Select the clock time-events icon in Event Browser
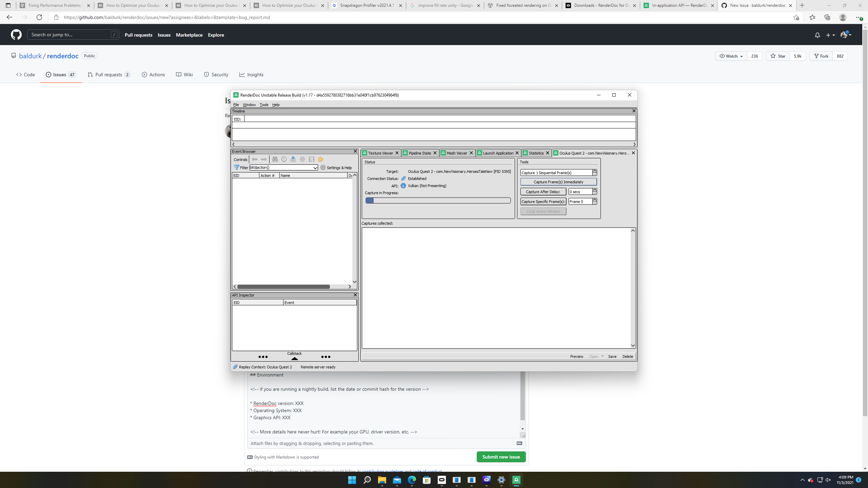 tap(284, 159)
